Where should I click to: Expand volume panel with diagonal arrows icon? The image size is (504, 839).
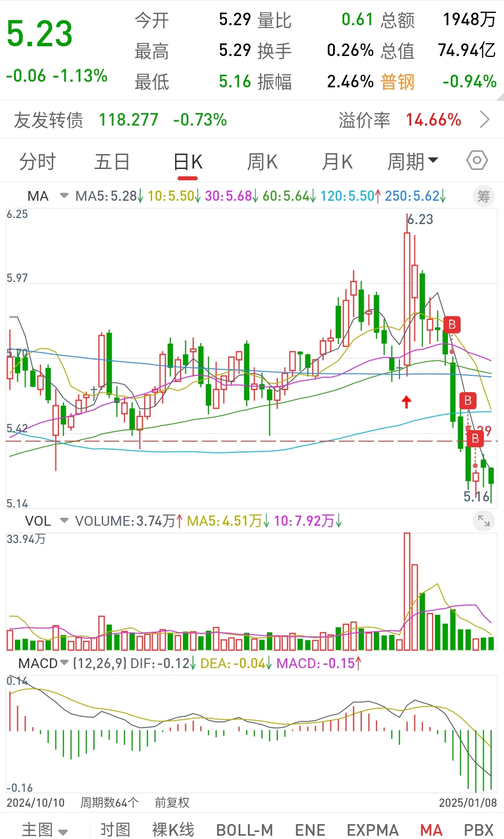pos(483,521)
